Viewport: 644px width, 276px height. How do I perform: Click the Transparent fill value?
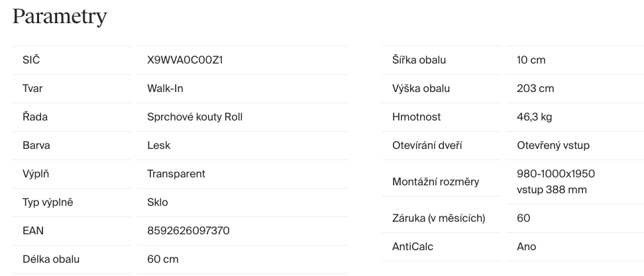[x=176, y=174]
